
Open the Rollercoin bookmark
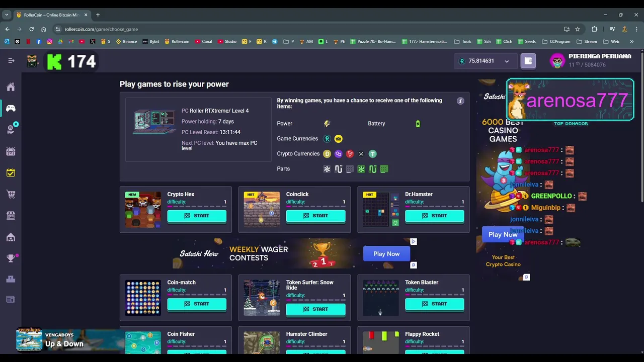pos(177,41)
